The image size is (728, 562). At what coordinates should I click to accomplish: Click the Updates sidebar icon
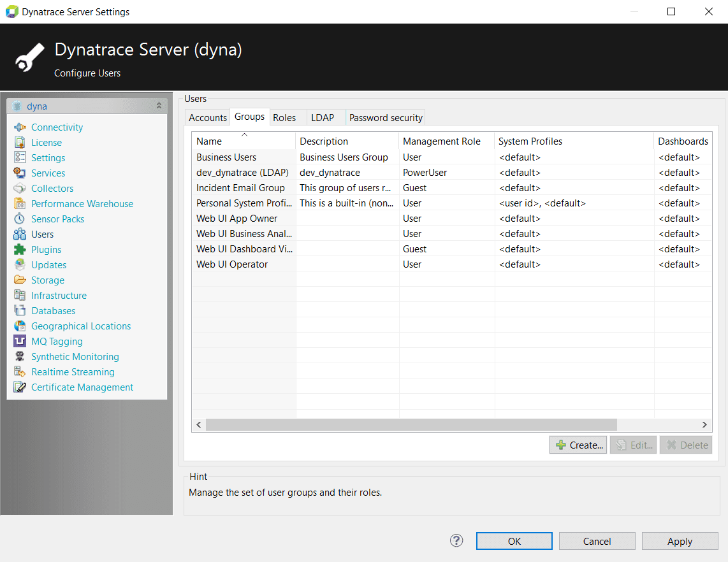20,265
